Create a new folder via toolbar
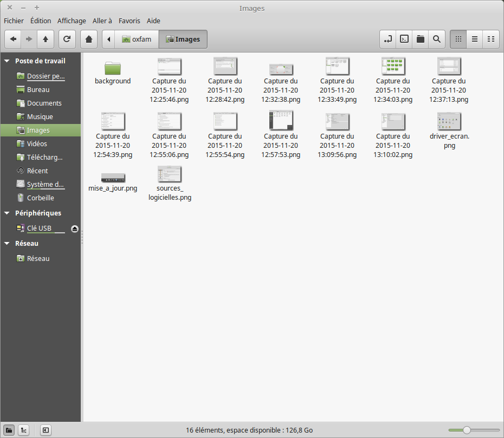 (x=420, y=39)
